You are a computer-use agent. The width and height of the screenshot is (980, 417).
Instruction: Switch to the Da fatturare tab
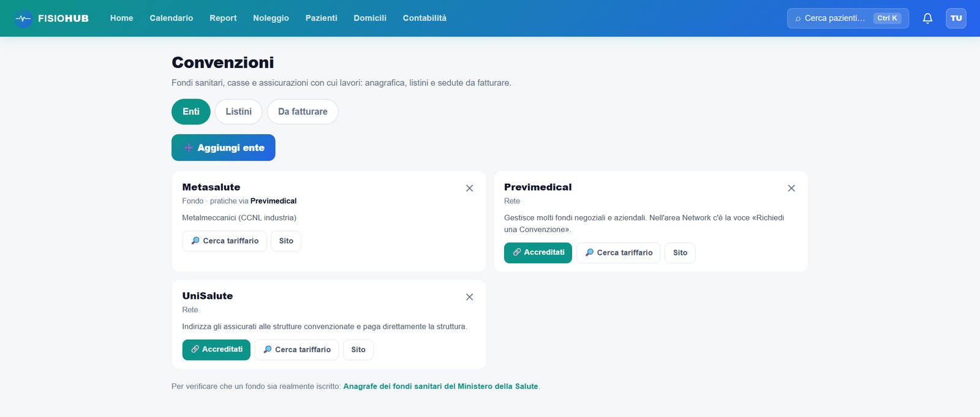point(303,111)
